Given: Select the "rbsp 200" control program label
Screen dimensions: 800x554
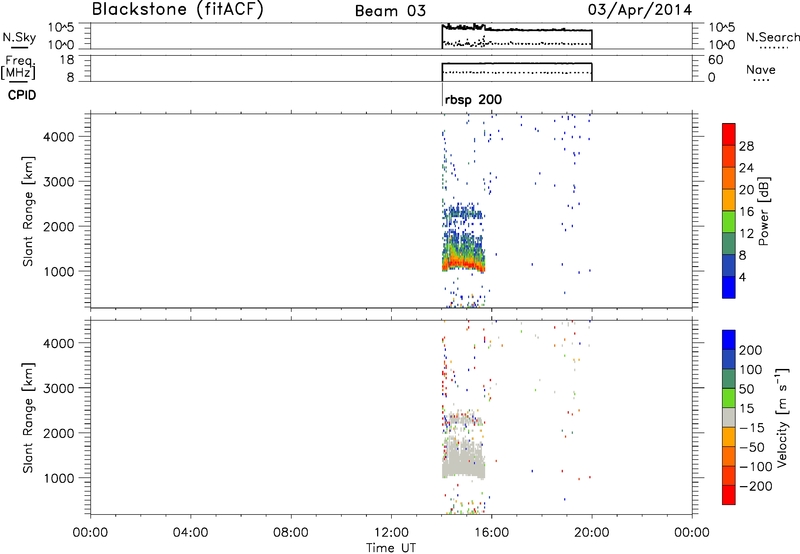Looking at the screenshot, I should pyautogui.click(x=473, y=99).
